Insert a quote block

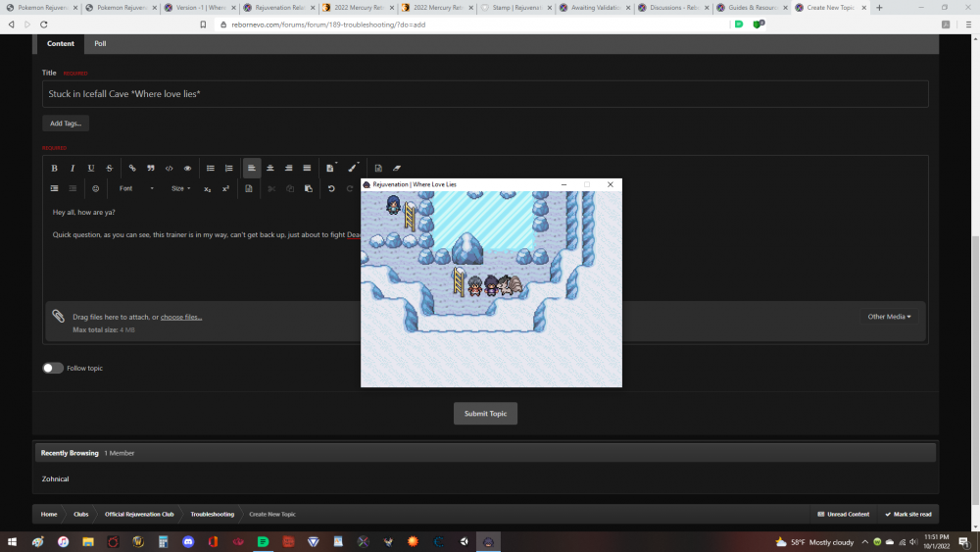tap(151, 169)
